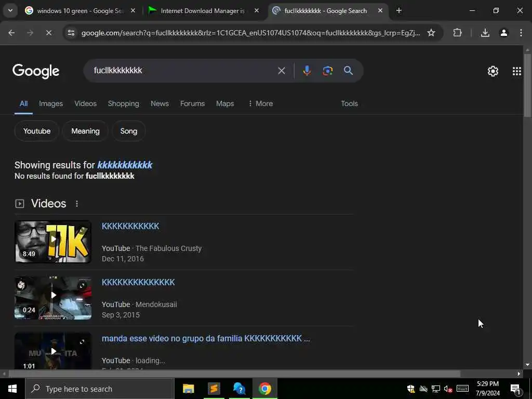Viewport: 532px width, 399px height.
Task: Click the horizontal scrollbar right arrow
Action: (519, 374)
